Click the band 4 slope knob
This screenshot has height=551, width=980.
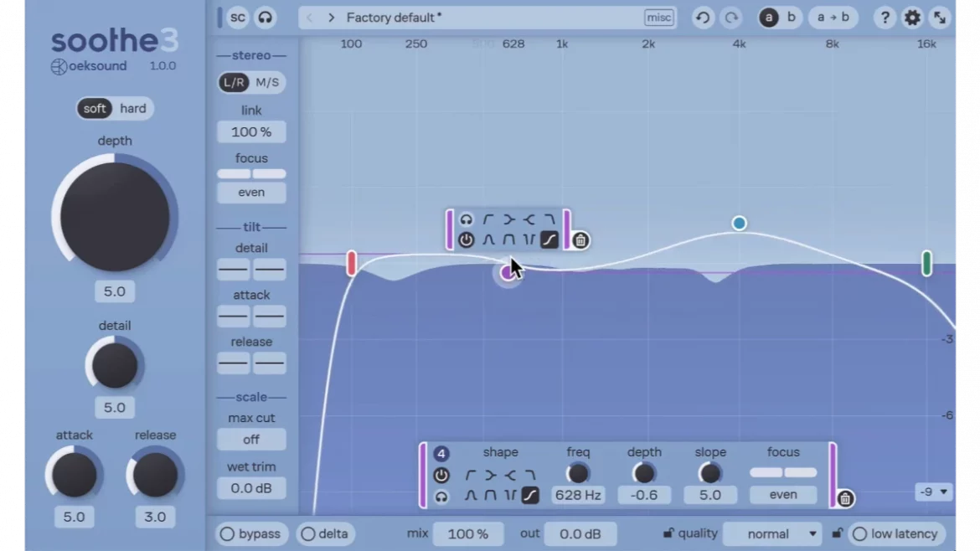tap(710, 473)
